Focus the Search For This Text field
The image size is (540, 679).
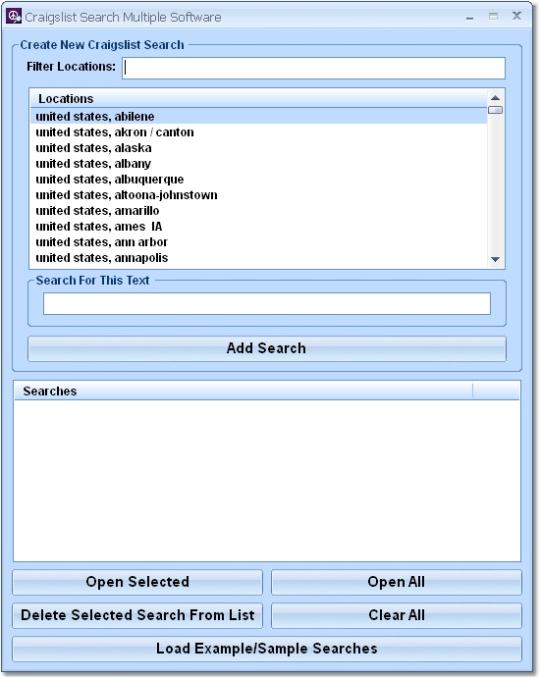click(267, 304)
